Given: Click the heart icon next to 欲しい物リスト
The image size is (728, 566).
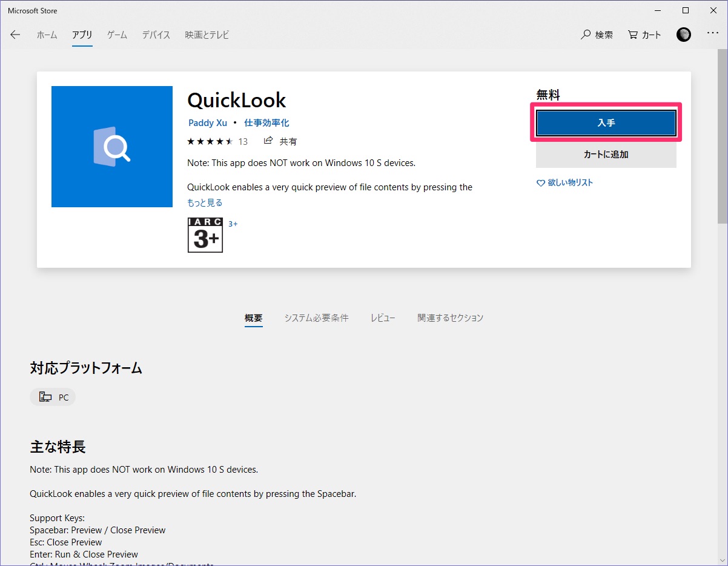Looking at the screenshot, I should [540, 182].
